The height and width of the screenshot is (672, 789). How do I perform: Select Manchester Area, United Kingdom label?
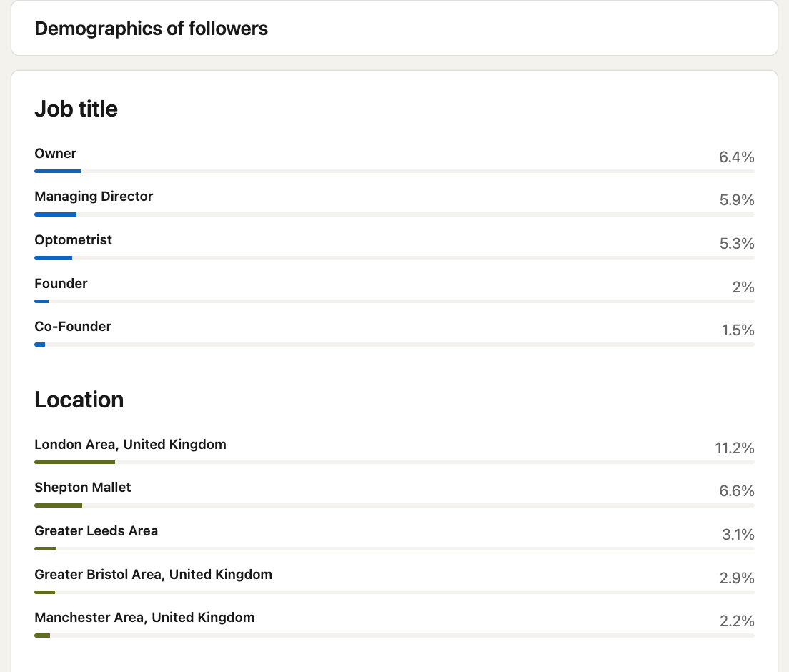pos(144,617)
